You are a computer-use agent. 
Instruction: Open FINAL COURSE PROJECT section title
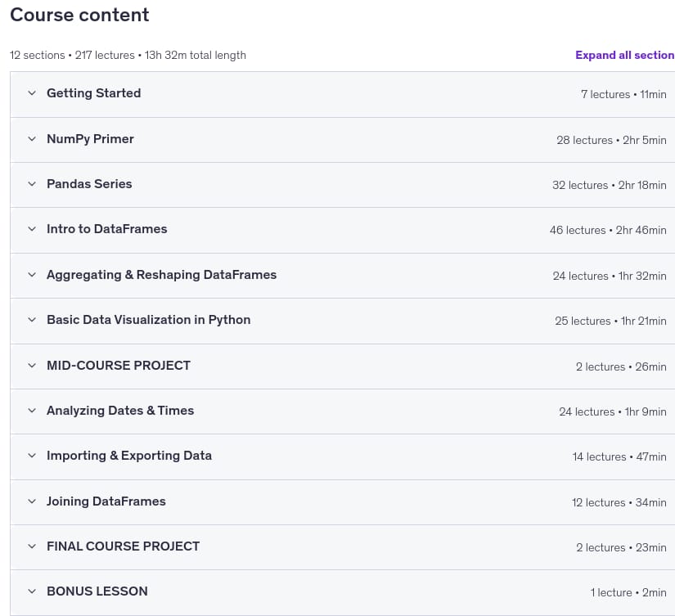coord(123,546)
